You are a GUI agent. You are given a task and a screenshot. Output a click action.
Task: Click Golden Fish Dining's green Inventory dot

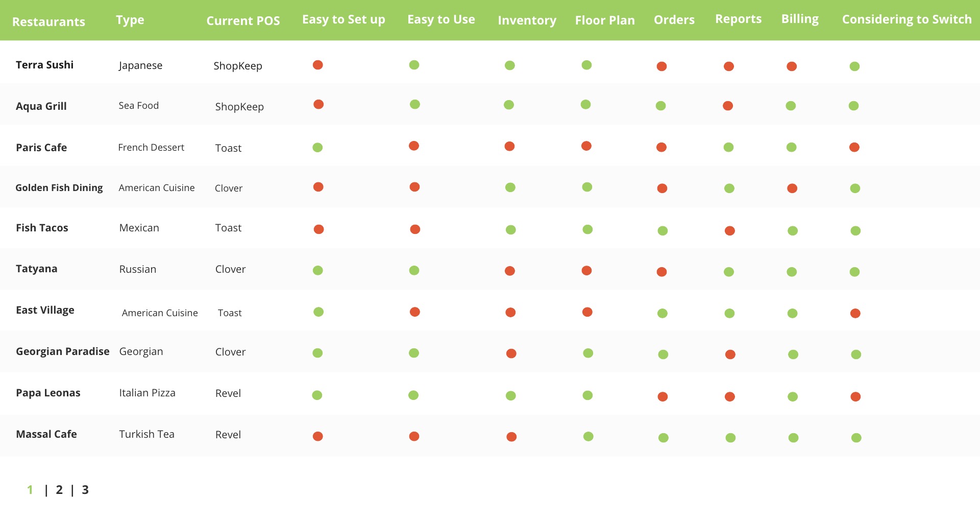510,187
